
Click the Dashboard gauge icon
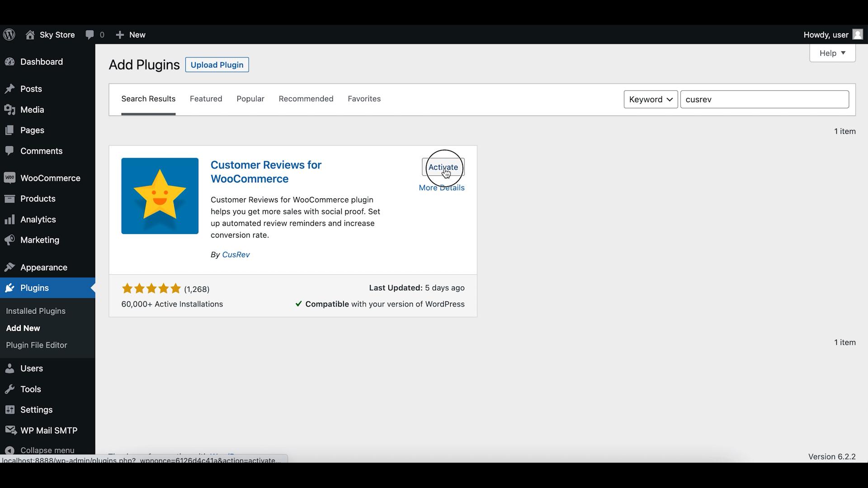pos(9,62)
